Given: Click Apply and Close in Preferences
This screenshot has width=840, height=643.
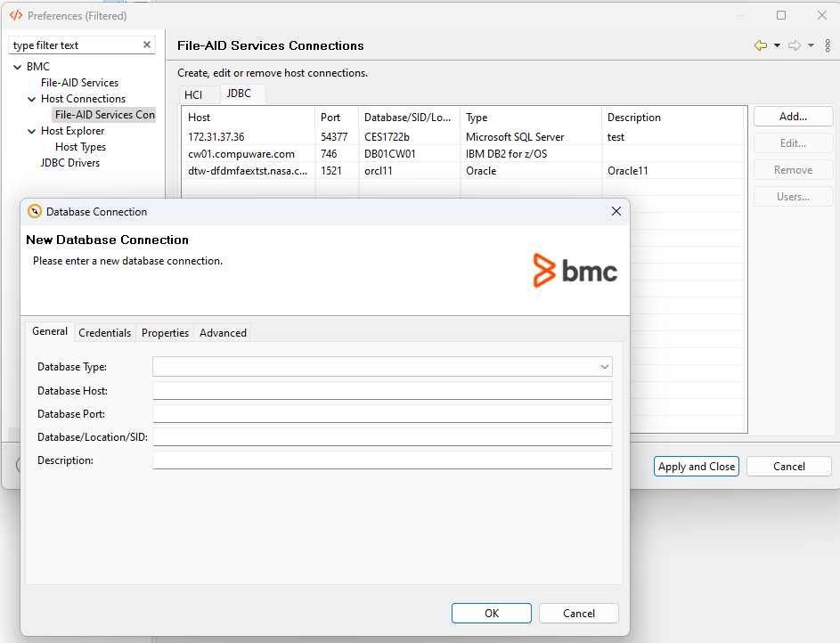Looking at the screenshot, I should click(x=697, y=467).
